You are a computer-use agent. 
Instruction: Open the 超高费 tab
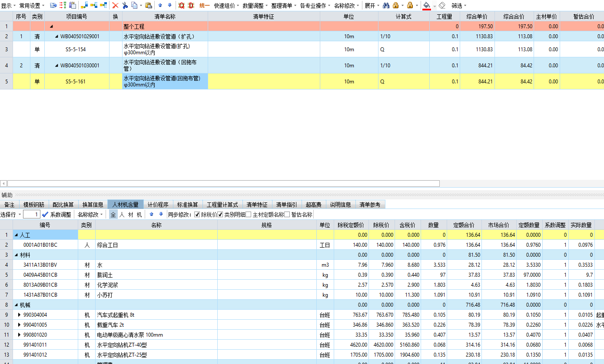click(313, 205)
